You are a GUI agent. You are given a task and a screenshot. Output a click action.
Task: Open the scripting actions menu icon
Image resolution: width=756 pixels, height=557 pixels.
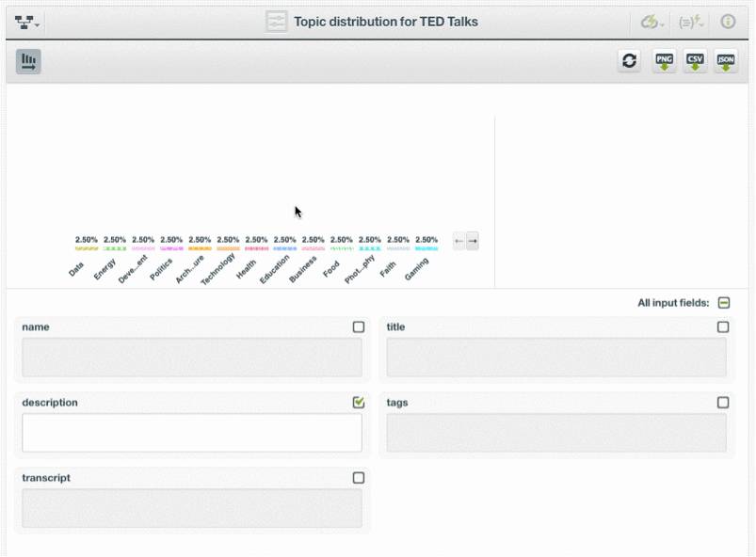click(x=691, y=22)
